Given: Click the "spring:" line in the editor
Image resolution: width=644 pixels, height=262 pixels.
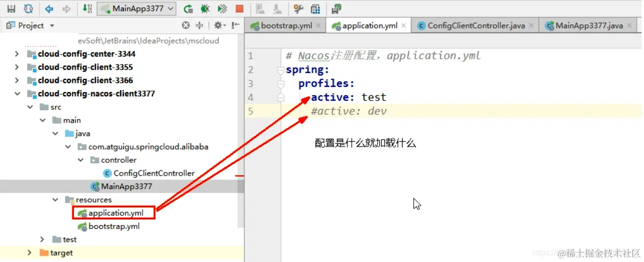Looking at the screenshot, I should pos(307,70).
